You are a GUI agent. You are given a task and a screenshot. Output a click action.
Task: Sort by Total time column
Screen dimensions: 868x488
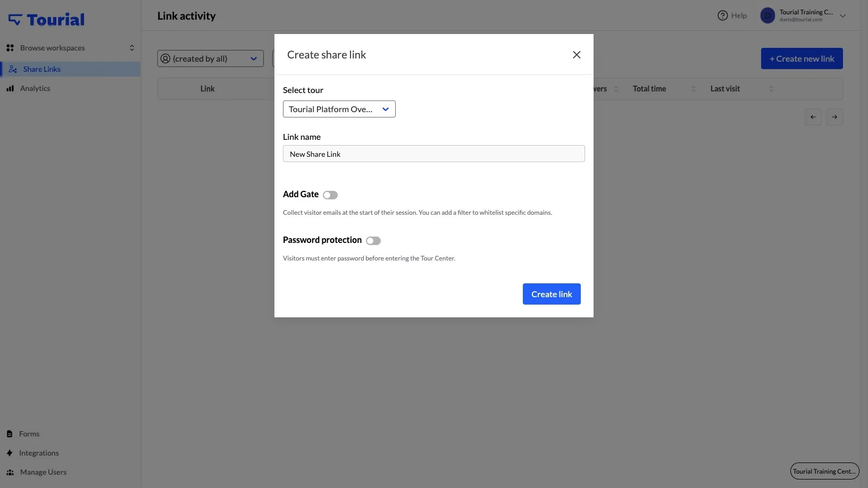pos(649,89)
